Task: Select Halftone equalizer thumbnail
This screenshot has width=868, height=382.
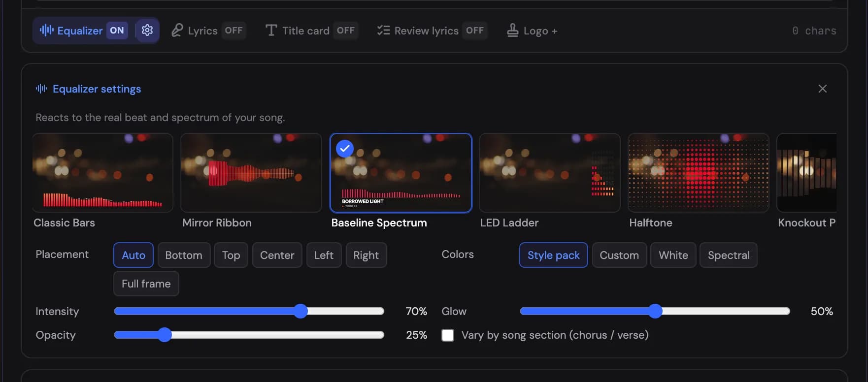Action: [698, 173]
